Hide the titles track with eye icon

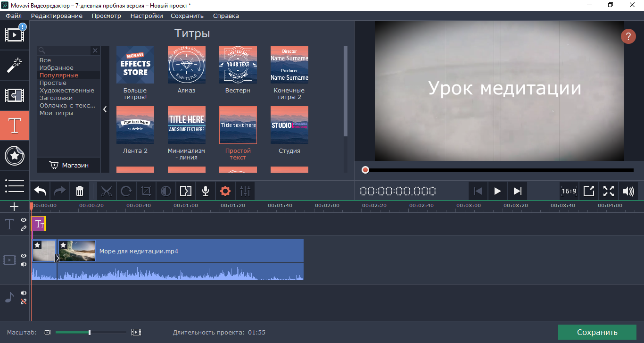pos(24,220)
